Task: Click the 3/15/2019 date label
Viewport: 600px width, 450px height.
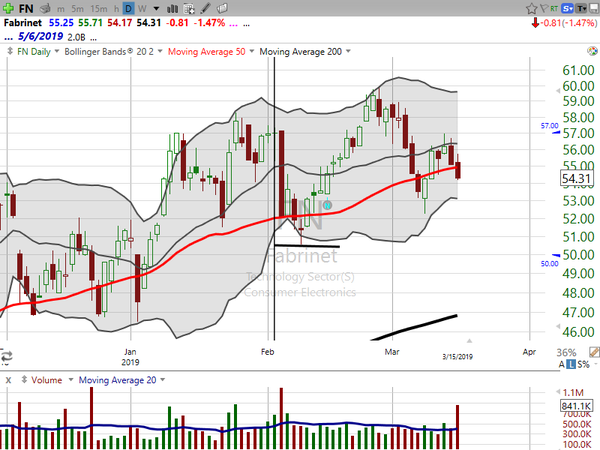Action: pos(457,357)
